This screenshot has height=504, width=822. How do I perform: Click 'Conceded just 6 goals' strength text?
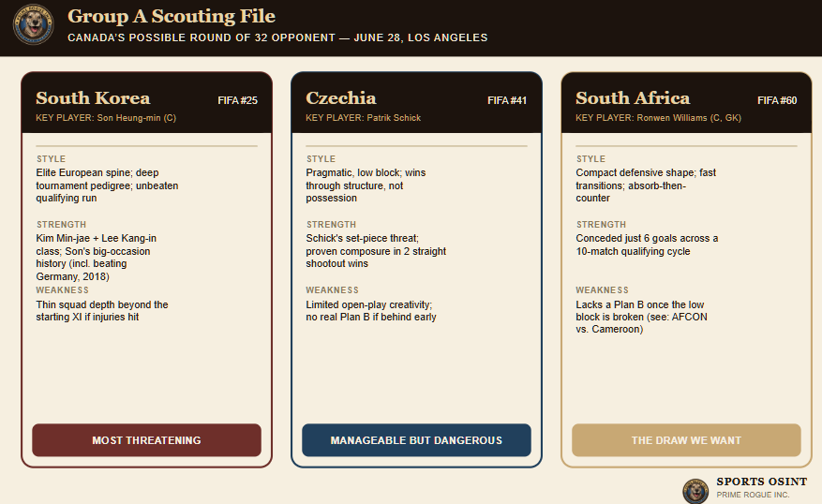647,245
